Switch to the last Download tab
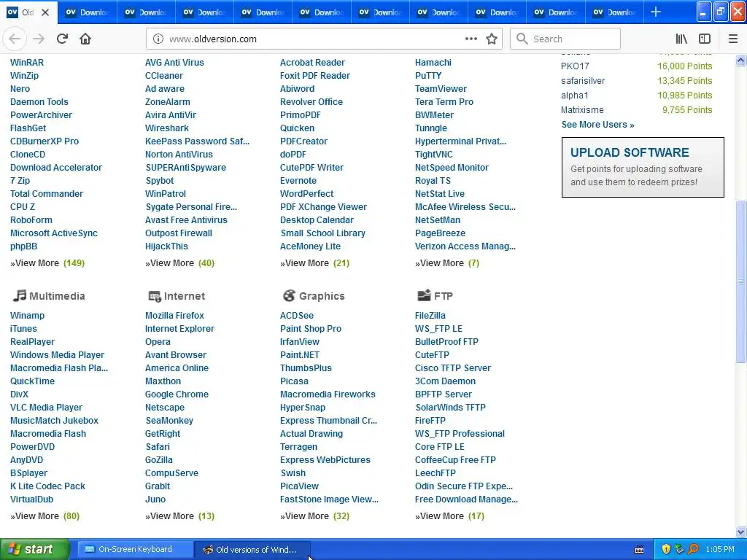The width and height of the screenshot is (747, 560). (614, 12)
